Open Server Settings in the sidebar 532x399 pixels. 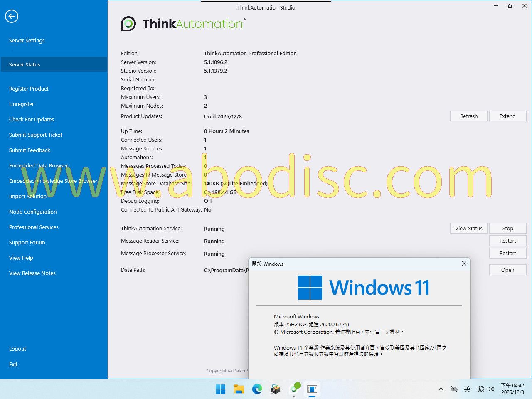point(27,40)
